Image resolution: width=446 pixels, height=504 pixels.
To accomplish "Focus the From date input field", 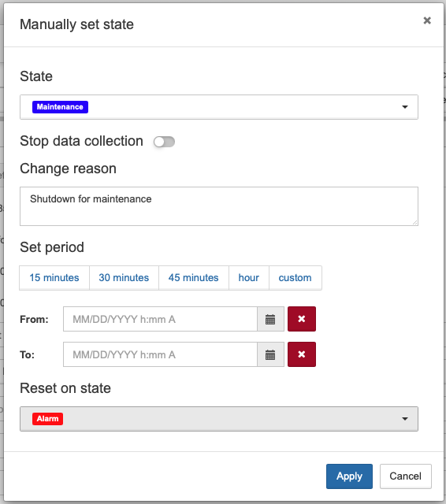I will click(x=160, y=319).
